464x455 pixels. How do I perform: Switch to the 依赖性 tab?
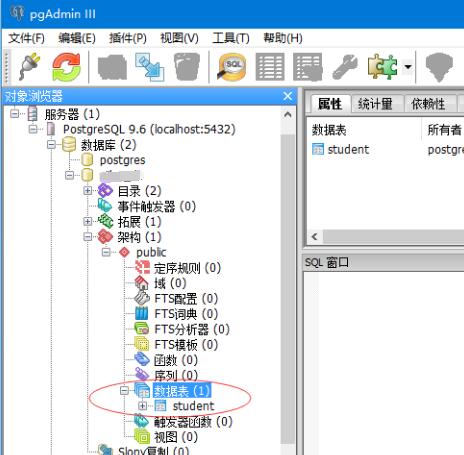(428, 104)
